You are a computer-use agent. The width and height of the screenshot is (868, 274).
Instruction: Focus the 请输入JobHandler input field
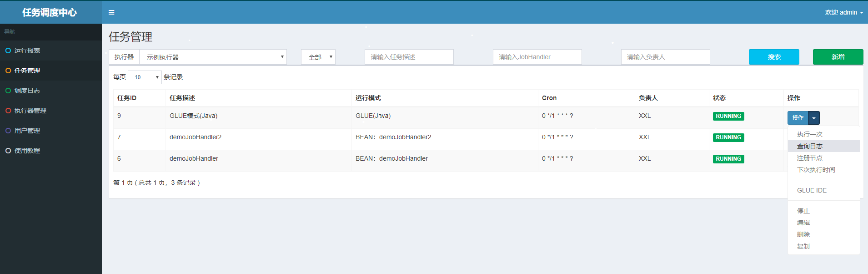point(537,57)
